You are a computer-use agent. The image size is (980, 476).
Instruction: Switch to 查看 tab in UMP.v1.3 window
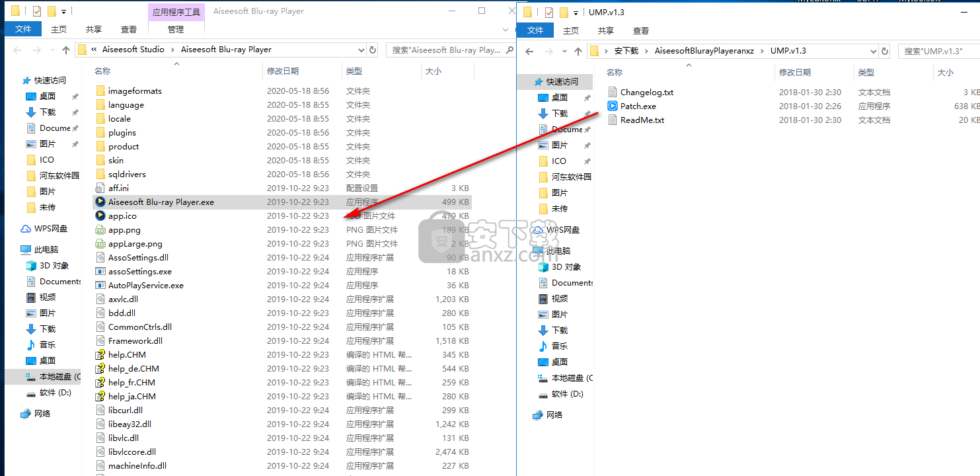tap(641, 30)
